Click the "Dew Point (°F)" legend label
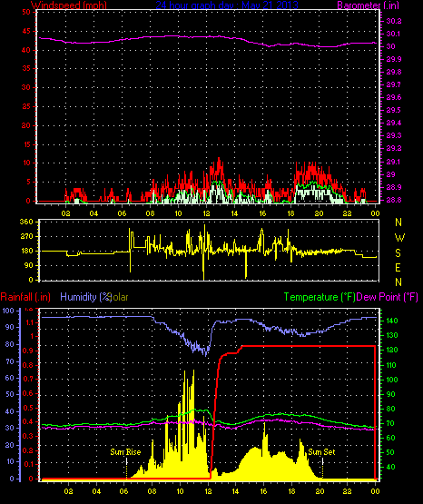 (387, 297)
